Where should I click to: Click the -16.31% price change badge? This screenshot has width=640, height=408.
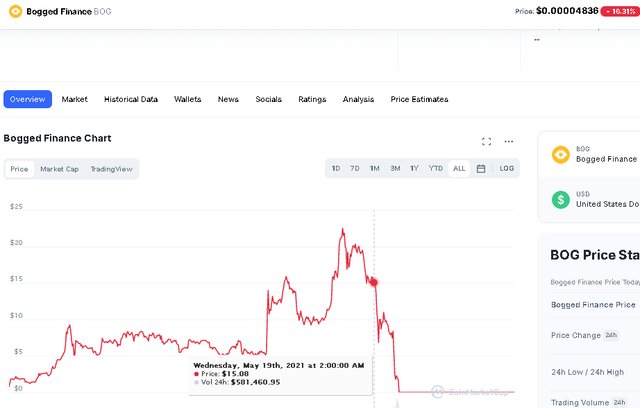coord(620,11)
